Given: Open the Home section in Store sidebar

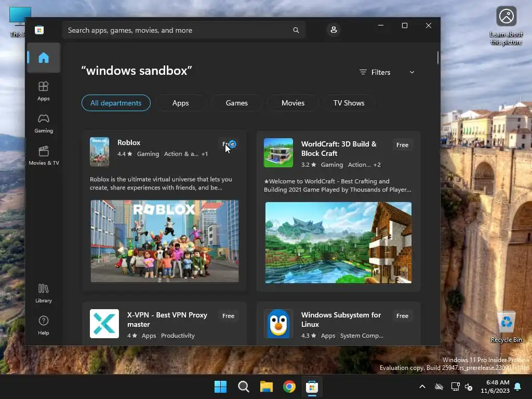Looking at the screenshot, I should click(x=44, y=58).
